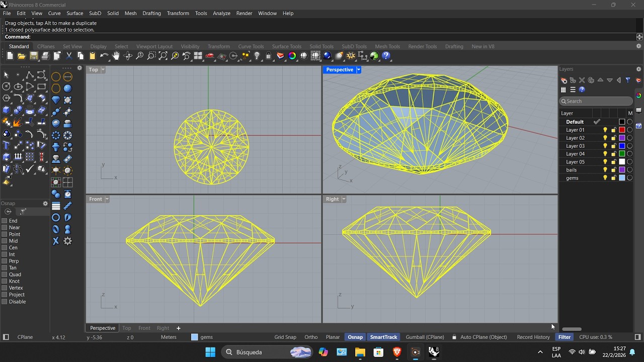Screen dimensions: 644x362
Task: Enable the Cen osnap checkbox
Action: [5, 247]
